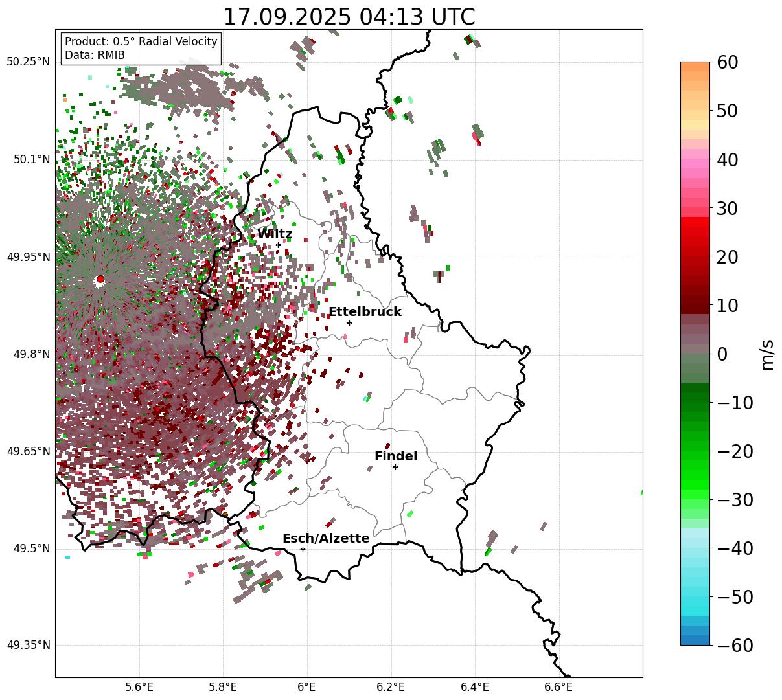
Task: Click the blue bottom segment of colorbar
Action: [695, 640]
